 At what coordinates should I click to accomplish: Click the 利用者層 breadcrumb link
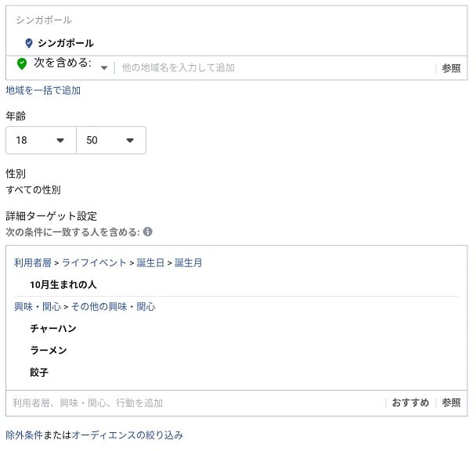33,263
